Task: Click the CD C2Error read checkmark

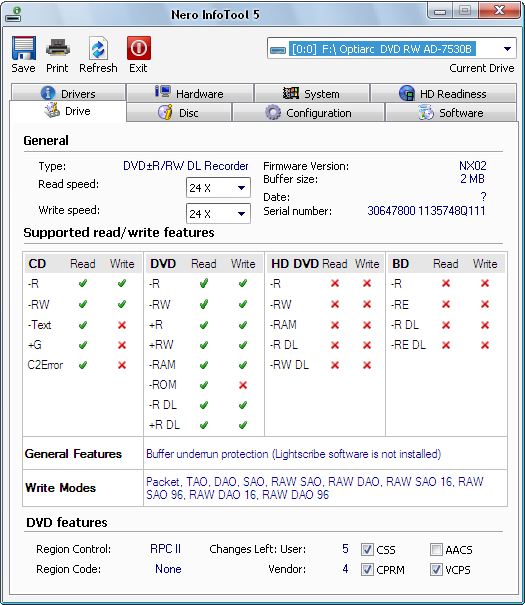Action: pyautogui.click(x=83, y=365)
